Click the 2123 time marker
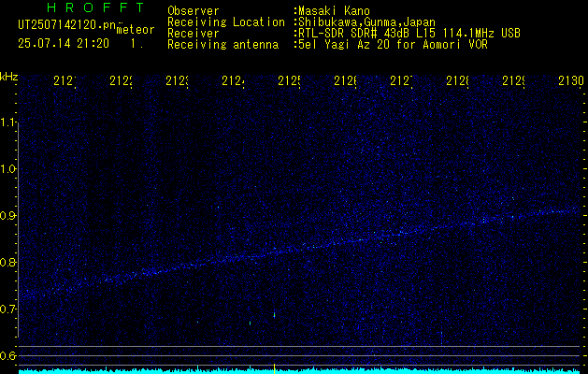The width and height of the screenshot is (588, 374). click(177, 80)
